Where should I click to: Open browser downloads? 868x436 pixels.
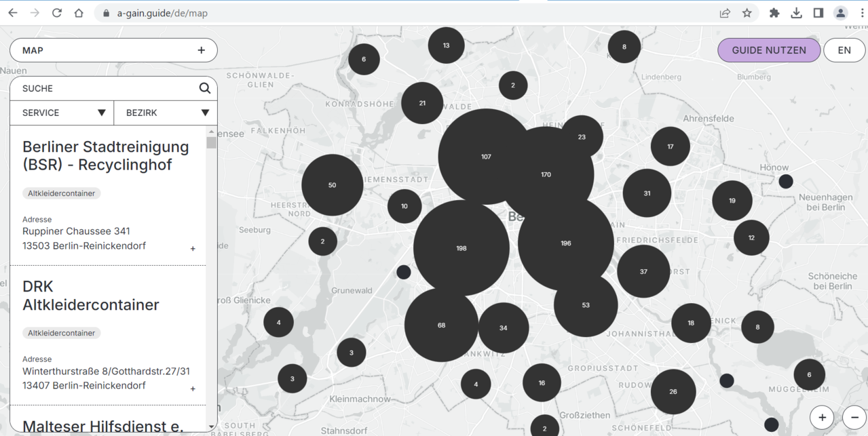point(796,13)
